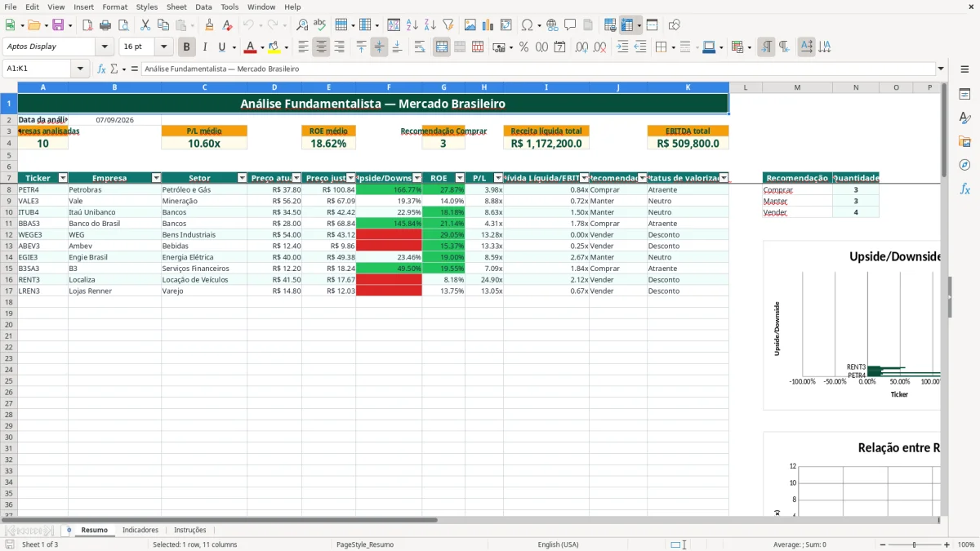Apply the red font color
This screenshot has height=551, width=980.
pyautogui.click(x=251, y=47)
